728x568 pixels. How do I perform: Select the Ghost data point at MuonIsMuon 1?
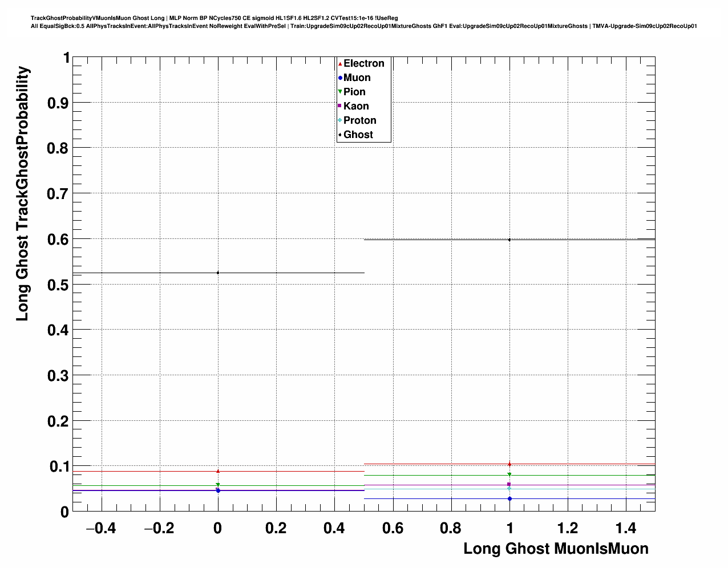pyautogui.click(x=509, y=240)
